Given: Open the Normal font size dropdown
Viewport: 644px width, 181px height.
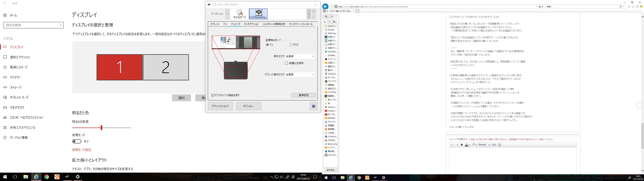Looking at the screenshot, I should pos(484,145).
